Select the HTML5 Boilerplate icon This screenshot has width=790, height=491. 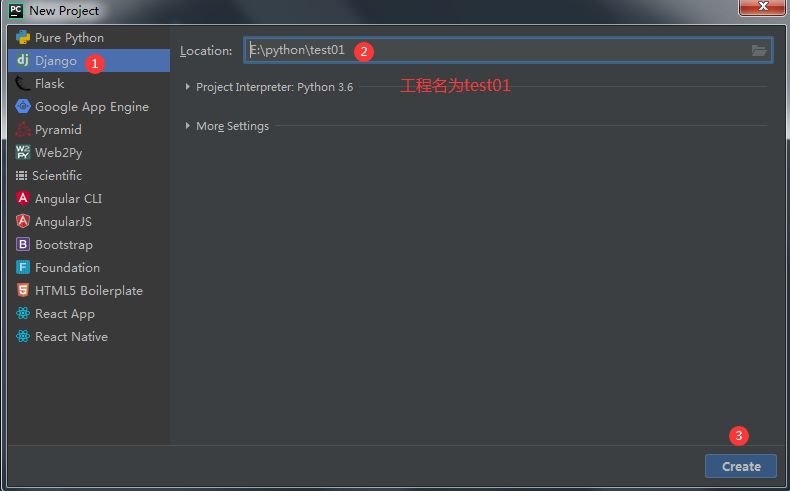click(23, 290)
